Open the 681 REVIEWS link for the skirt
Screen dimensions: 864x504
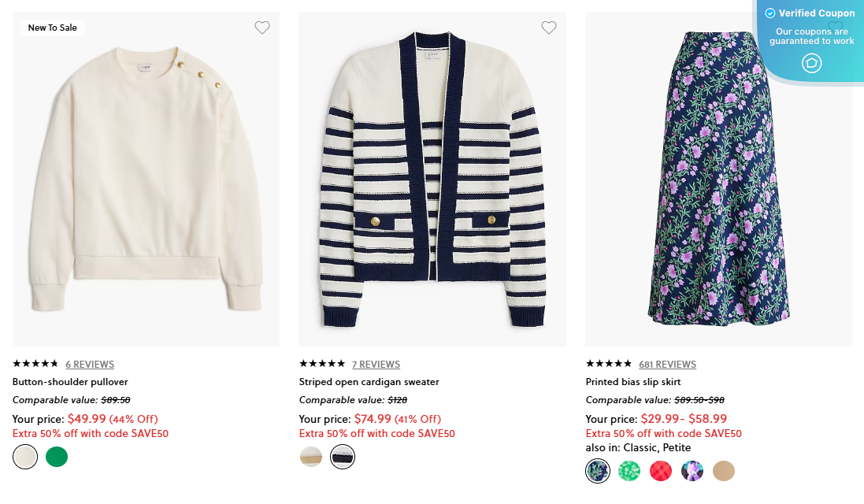pos(667,364)
